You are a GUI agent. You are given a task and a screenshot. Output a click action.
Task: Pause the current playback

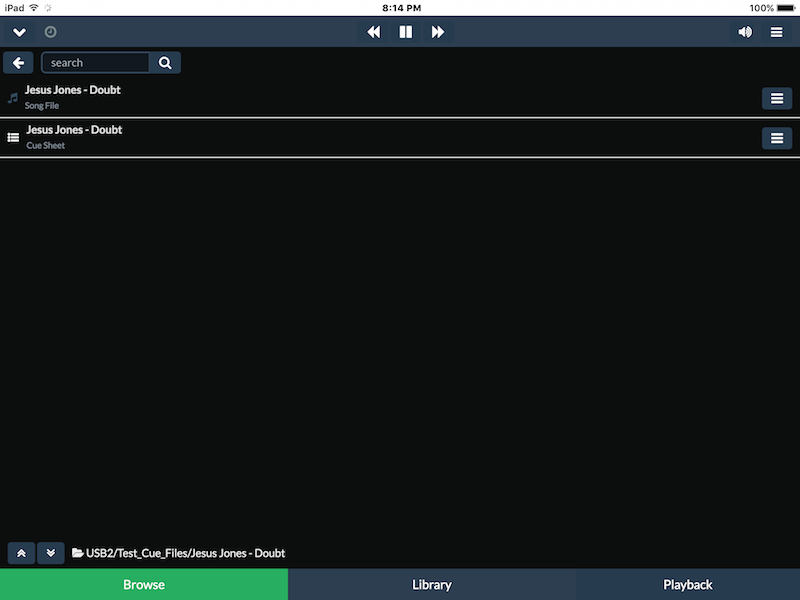coord(406,32)
